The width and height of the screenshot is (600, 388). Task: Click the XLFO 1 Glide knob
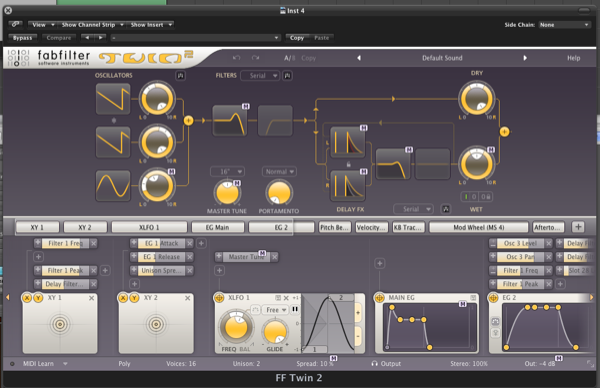tap(275, 331)
